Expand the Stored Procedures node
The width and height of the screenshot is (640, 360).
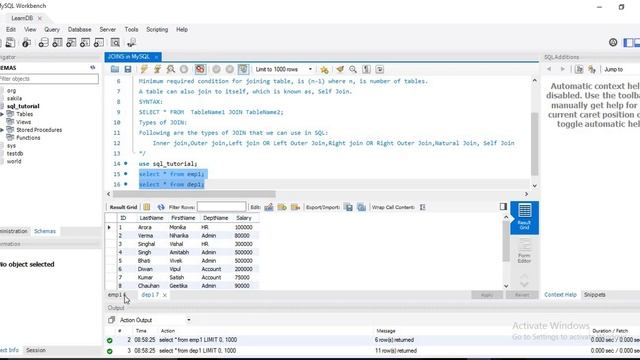click(x=2, y=130)
